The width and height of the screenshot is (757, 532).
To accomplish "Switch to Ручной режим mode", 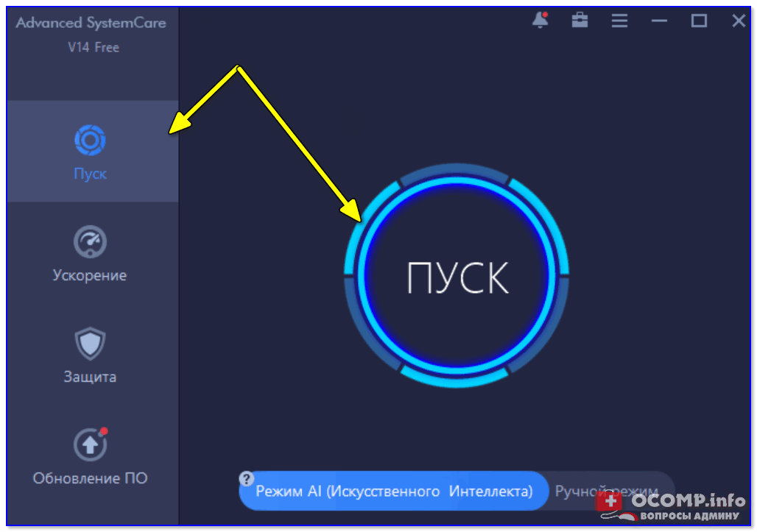I will 606,491.
